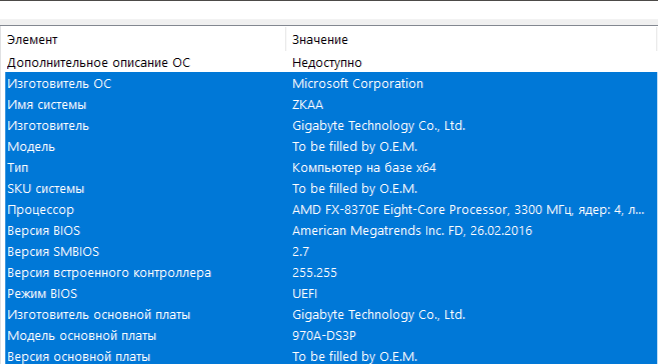Select the "Тип" row label
The width and height of the screenshot is (658, 364).
(x=18, y=168)
